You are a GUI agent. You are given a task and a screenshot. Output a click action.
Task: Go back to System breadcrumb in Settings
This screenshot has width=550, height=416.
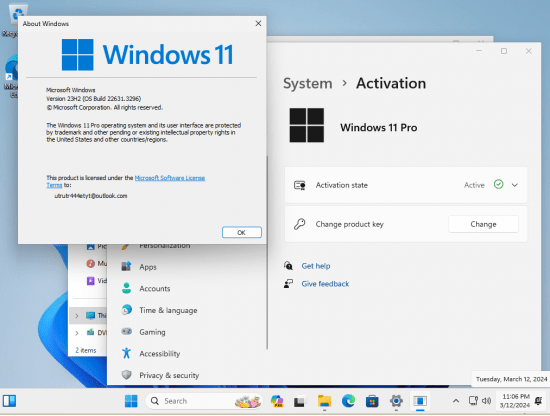coord(307,83)
